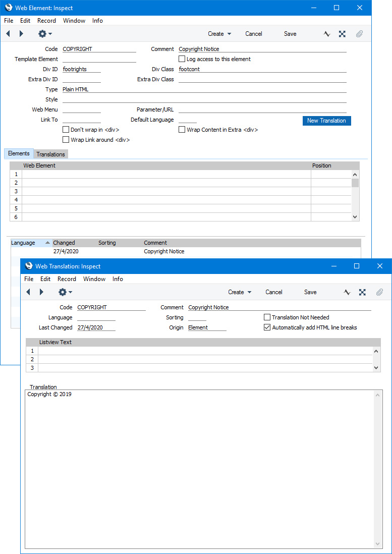Minimize the Web Element window
The width and height of the screenshot is (392, 554).
pos(314,8)
